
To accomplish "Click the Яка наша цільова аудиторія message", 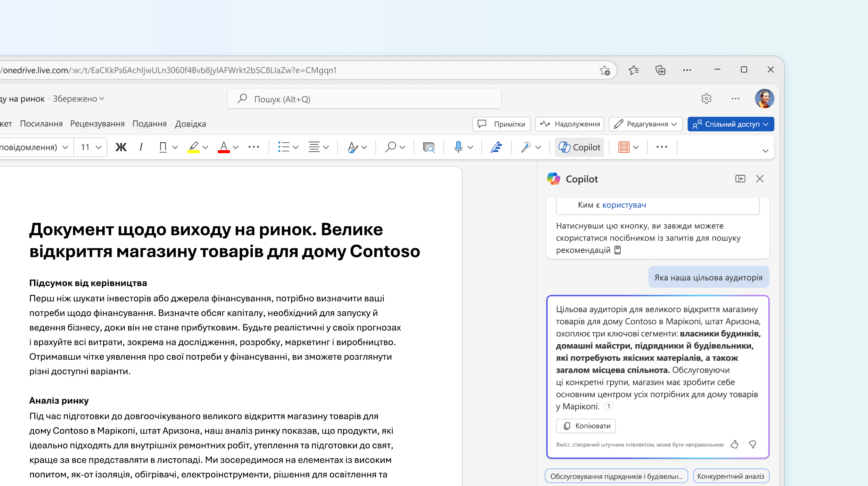I will point(708,277).
